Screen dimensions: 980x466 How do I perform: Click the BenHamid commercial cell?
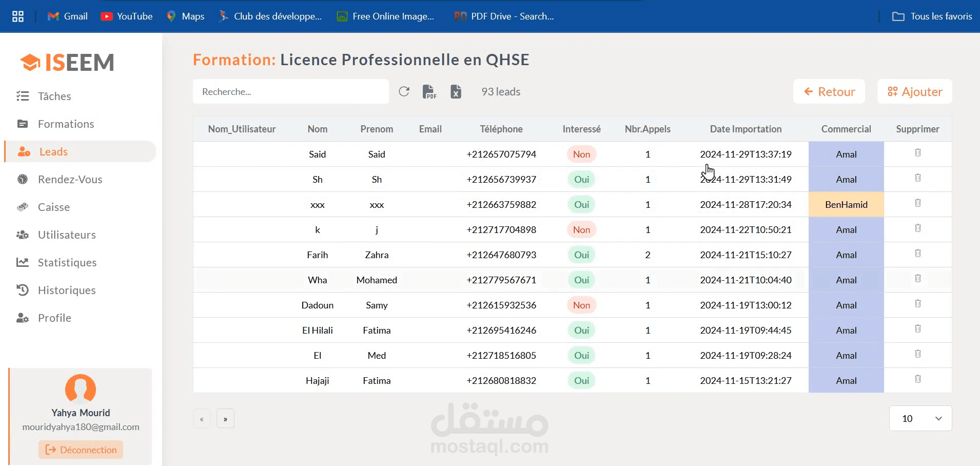point(846,204)
